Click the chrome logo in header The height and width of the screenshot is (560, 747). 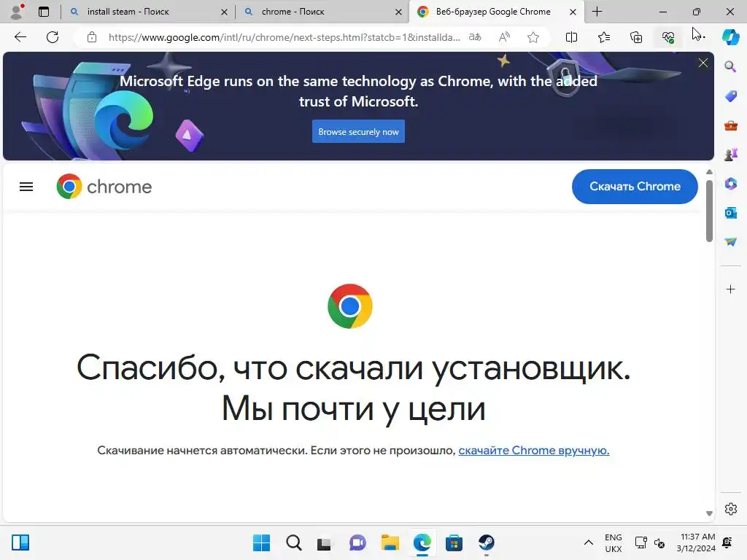(104, 187)
